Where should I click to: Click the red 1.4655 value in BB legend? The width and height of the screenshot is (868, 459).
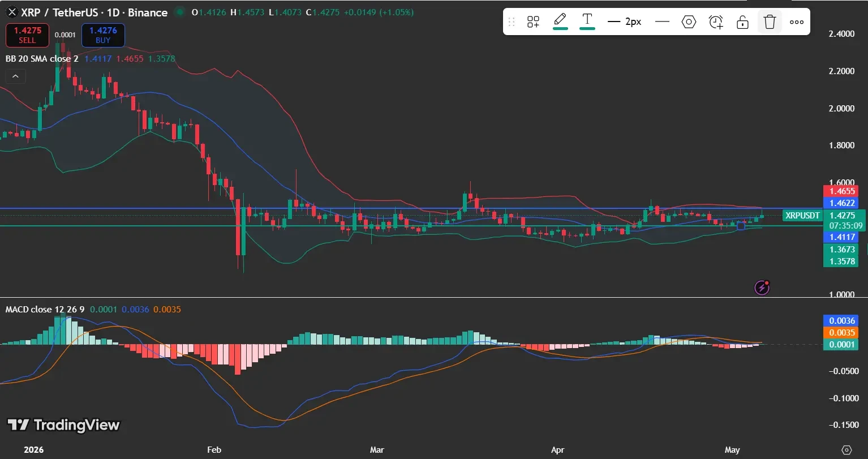130,58
